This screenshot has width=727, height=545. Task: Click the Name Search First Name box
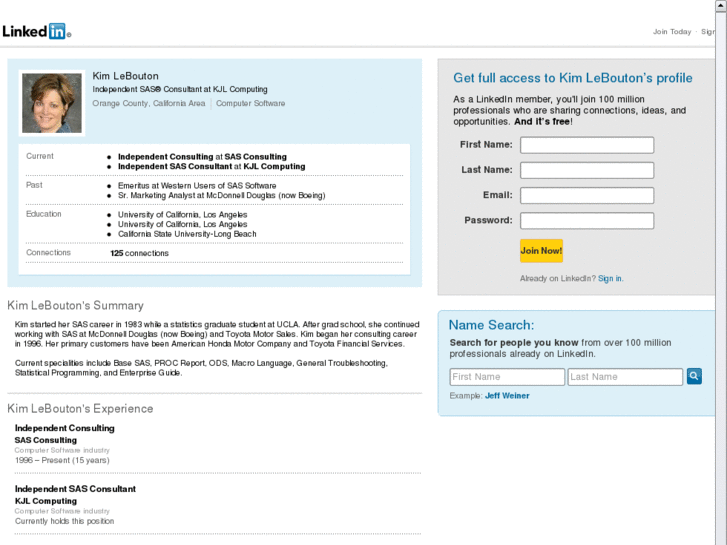coord(507,377)
